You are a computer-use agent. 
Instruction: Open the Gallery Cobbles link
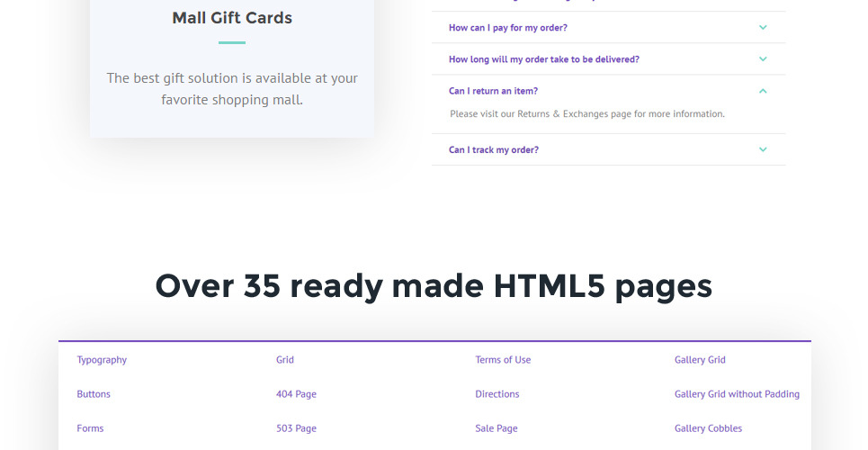(708, 428)
